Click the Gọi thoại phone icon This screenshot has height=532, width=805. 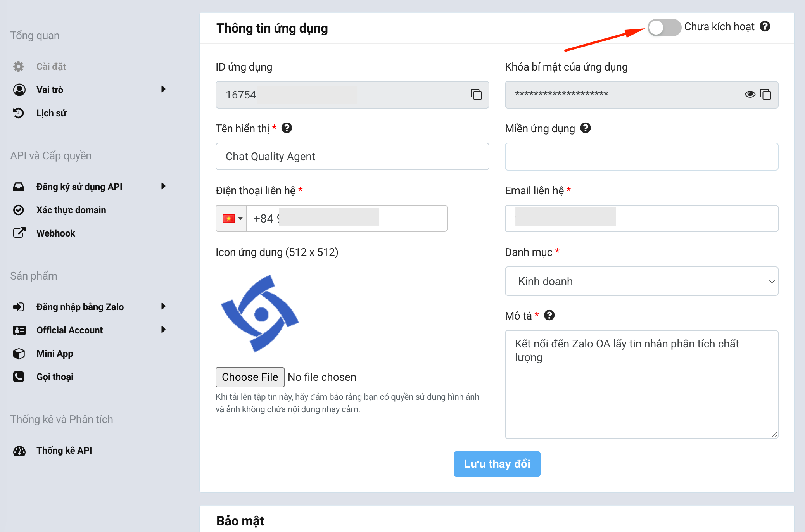pos(19,376)
